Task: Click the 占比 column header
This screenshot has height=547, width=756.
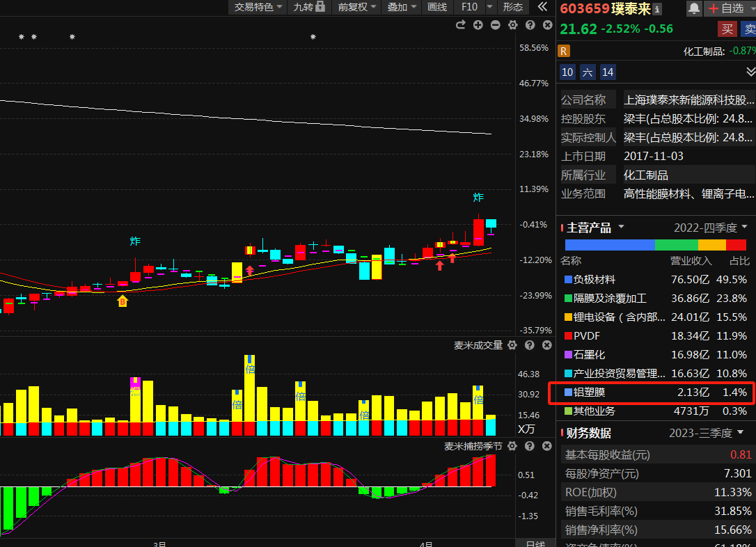Action: (739, 261)
